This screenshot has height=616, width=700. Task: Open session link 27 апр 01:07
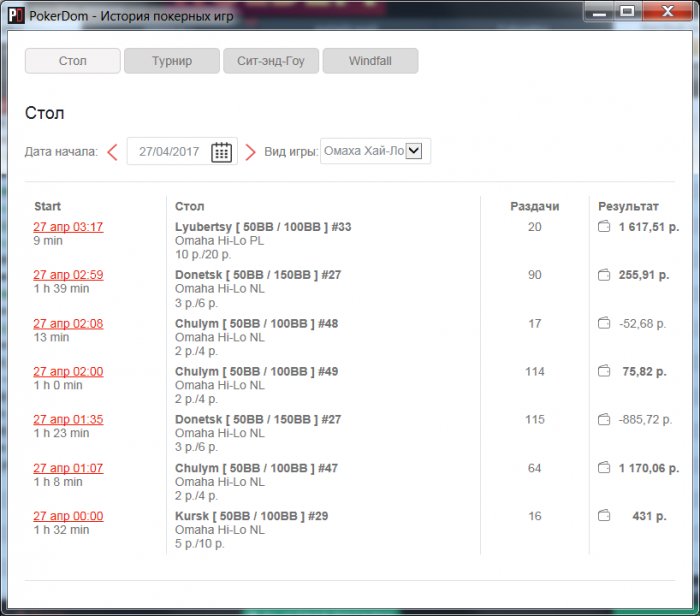click(68, 468)
